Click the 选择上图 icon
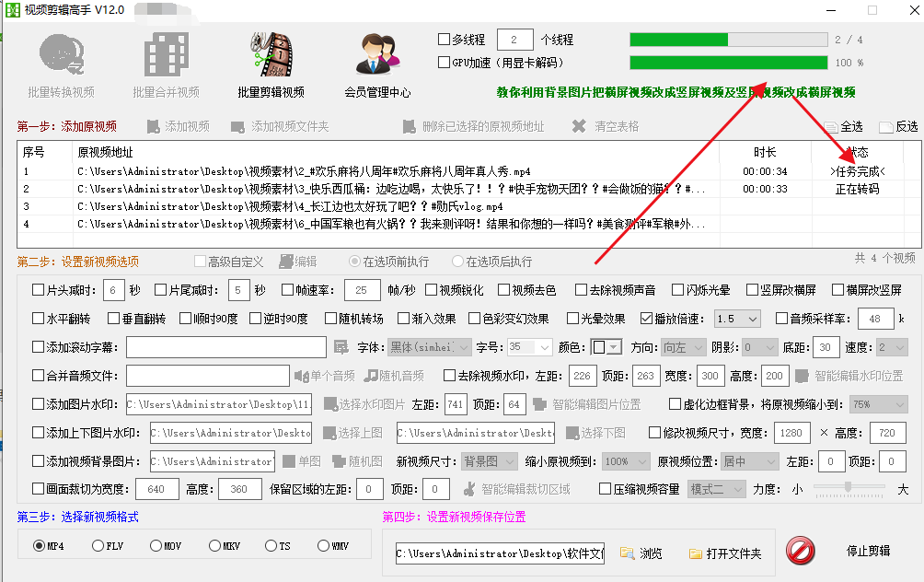The image size is (924, 582). pos(329,434)
